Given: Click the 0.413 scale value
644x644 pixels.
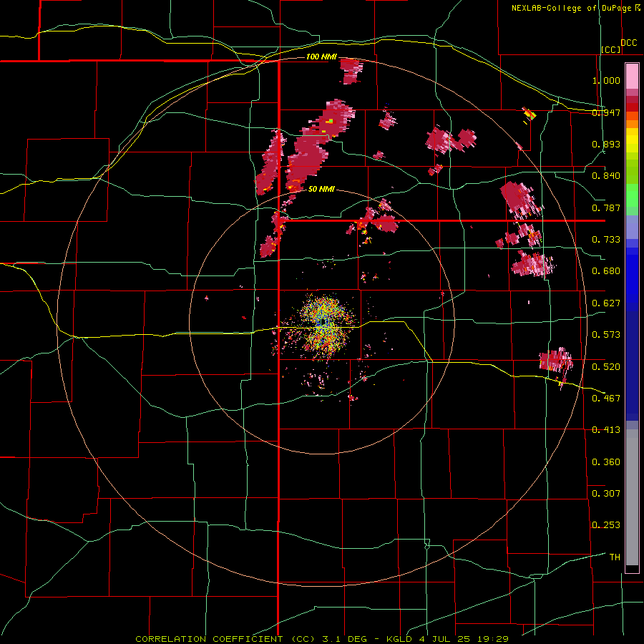Looking at the screenshot, I should pyautogui.click(x=606, y=430).
